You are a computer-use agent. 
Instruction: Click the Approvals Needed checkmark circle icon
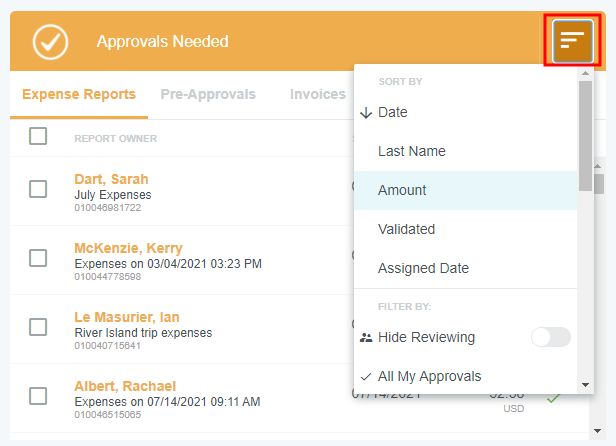(50, 41)
